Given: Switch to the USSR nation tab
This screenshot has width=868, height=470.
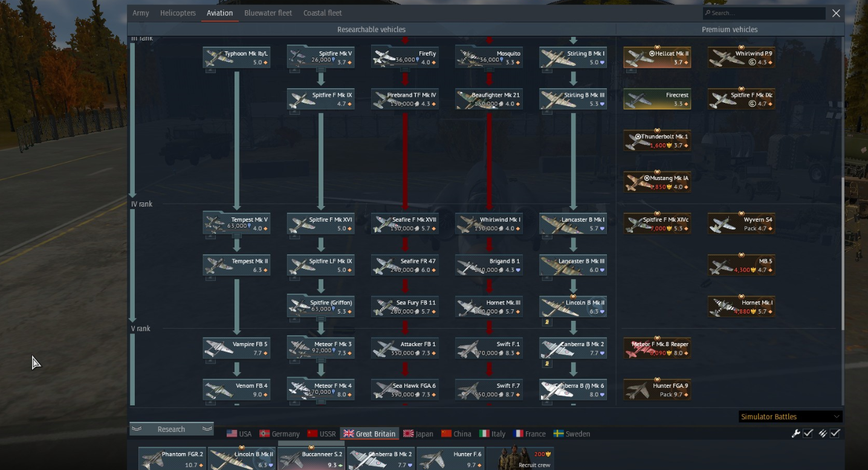Looking at the screenshot, I should click(321, 434).
